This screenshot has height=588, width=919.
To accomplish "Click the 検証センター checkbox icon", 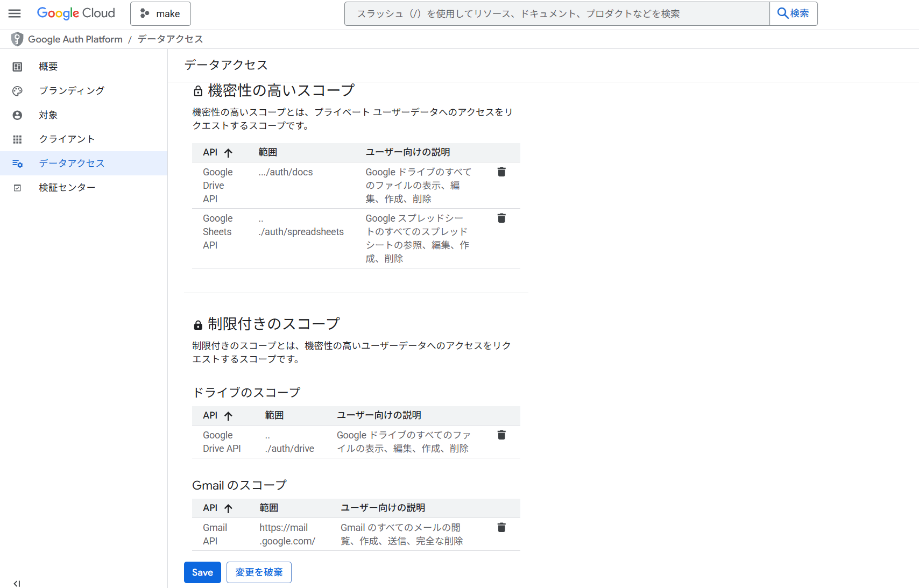I will (x=17, y=188).
